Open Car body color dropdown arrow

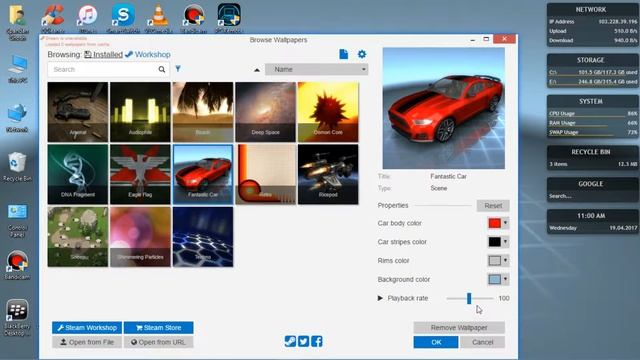[505, 223]
